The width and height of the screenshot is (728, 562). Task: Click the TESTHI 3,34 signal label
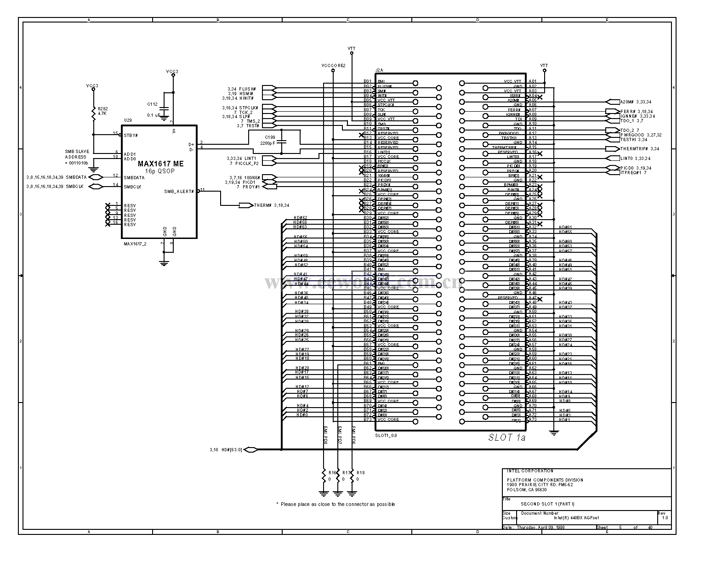click(x=633, y=140)
